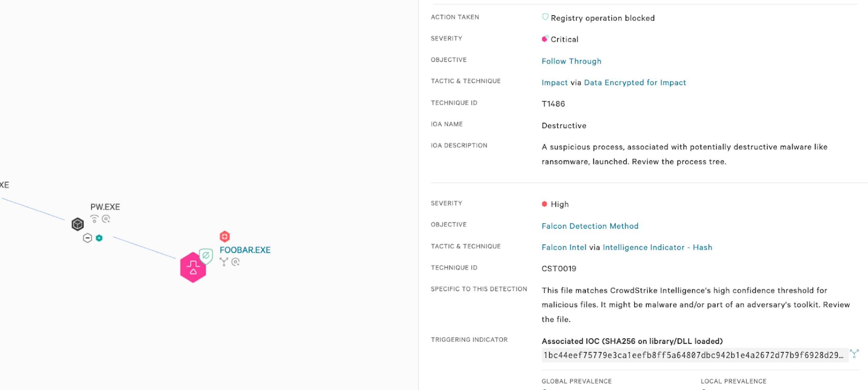
Task: Click the PW.EXE process name label
Action: tap(105, 207)
